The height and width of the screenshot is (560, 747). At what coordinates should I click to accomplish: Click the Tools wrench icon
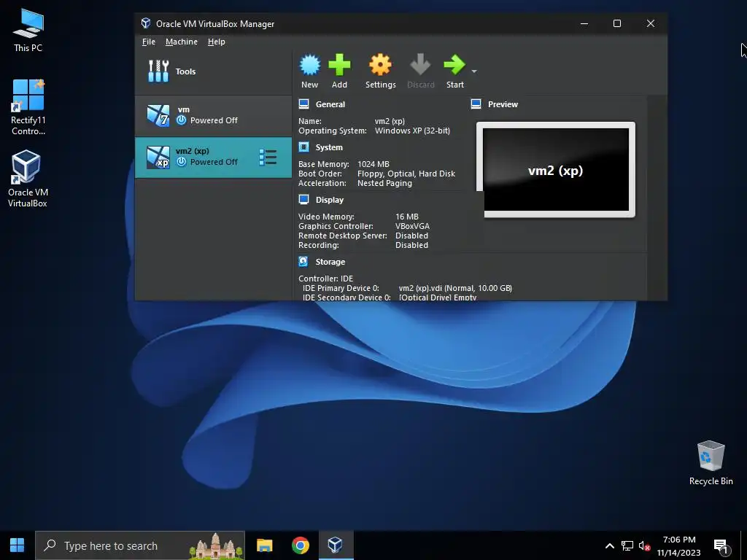[x=158, y=71]
